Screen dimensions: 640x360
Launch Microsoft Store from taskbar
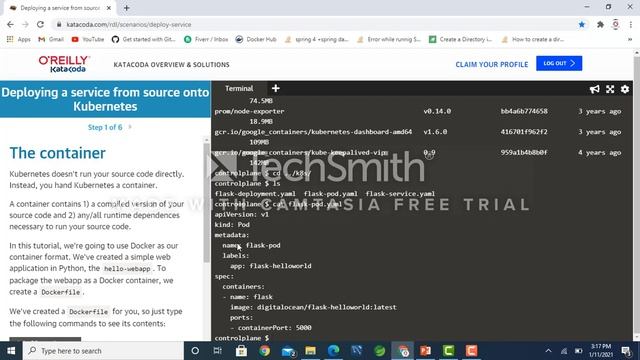tap(241, 351)
